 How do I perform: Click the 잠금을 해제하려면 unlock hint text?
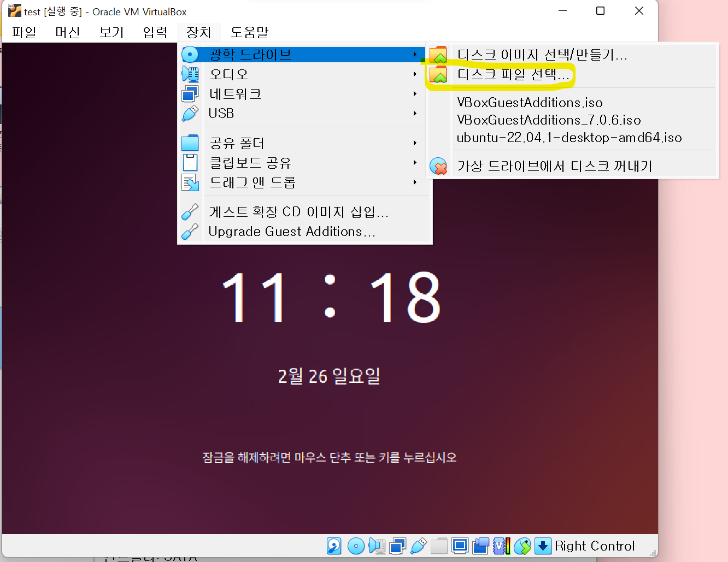(330, 458)
